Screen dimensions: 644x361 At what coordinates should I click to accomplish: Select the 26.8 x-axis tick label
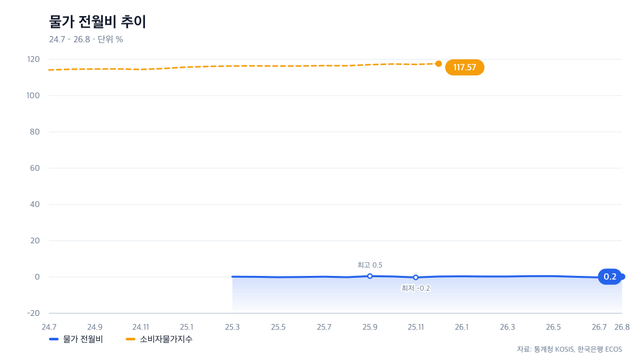click(622, 327)
